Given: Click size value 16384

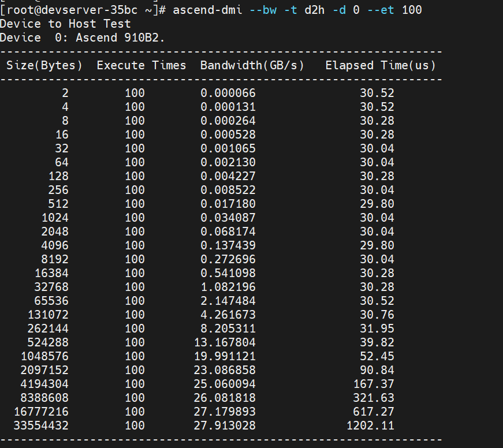Looking at the screenshot, I should point(51,273).
